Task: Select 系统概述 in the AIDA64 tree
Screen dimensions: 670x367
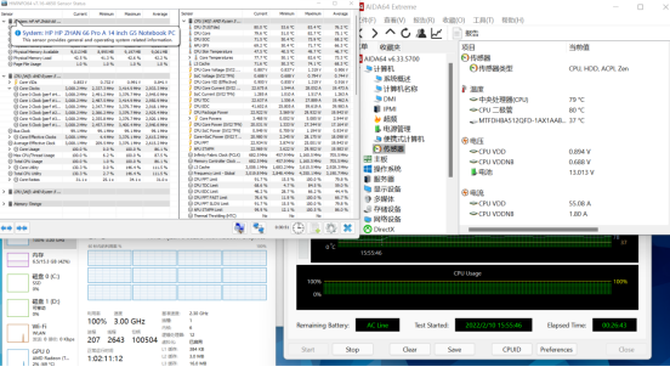Action: 393,79
